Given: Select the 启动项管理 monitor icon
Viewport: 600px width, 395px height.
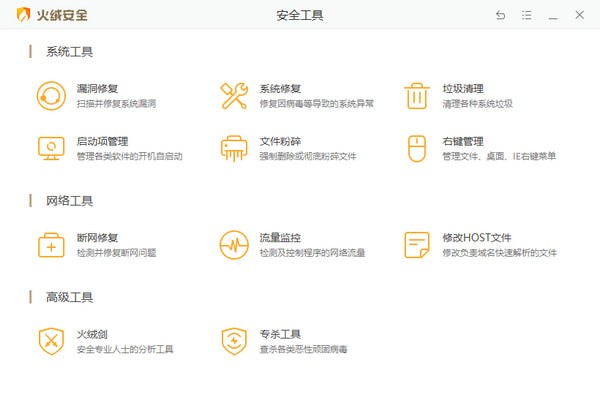Looking at the screenshot, I should pyautogui.click(x=51, y=149).
